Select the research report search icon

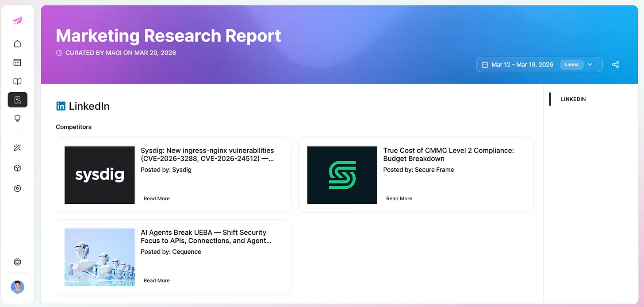point(18,100)
